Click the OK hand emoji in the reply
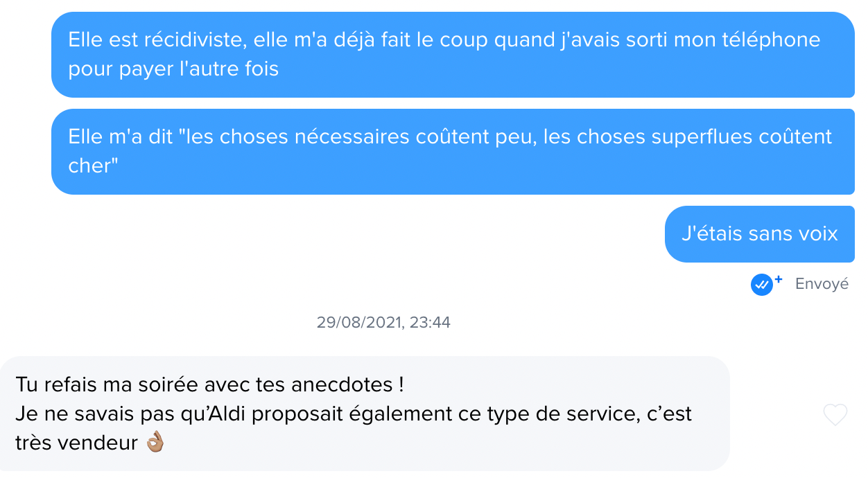 tap(154, 443)
